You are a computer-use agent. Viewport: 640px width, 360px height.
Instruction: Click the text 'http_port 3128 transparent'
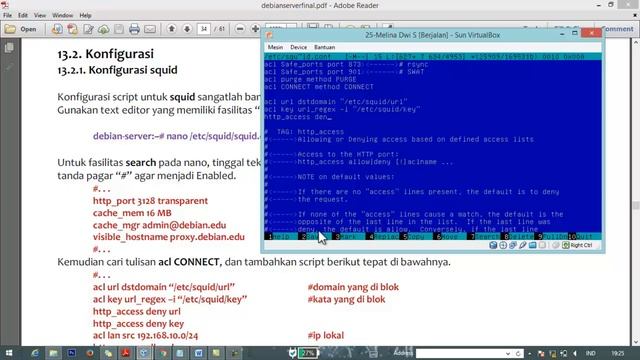[x=150, y=201]
